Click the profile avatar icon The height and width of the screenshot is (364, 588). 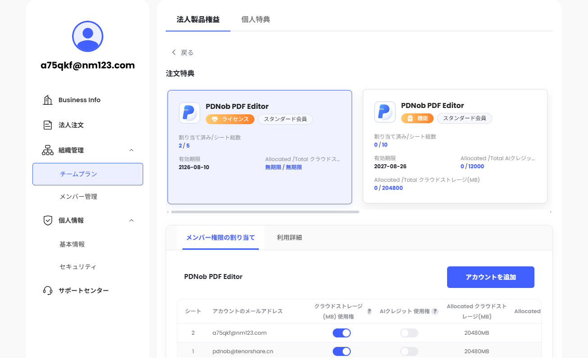[88, 36]
